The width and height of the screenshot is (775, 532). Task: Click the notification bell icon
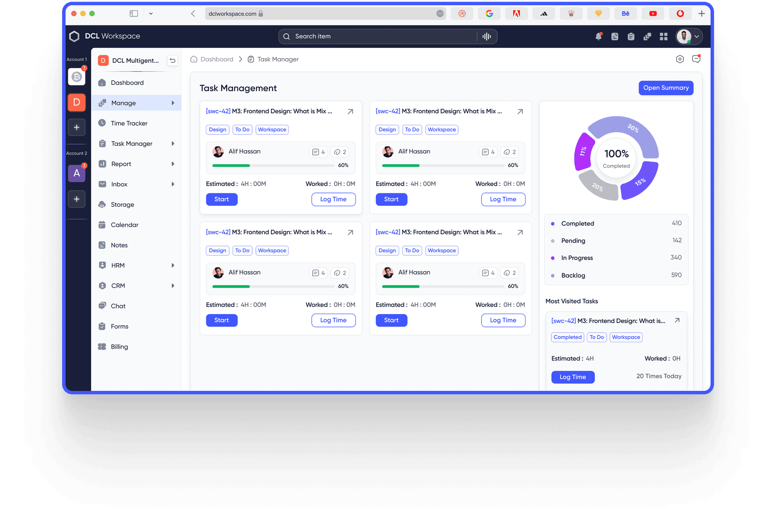599,36
